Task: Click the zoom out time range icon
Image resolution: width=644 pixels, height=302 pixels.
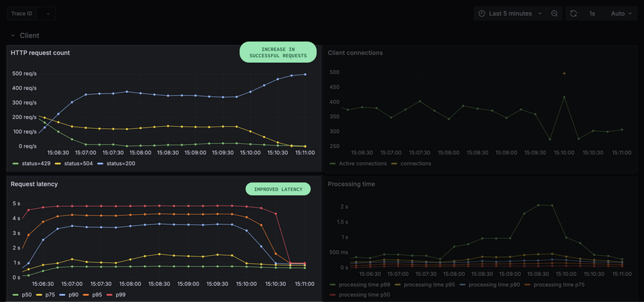Action: tap(555, 13)
